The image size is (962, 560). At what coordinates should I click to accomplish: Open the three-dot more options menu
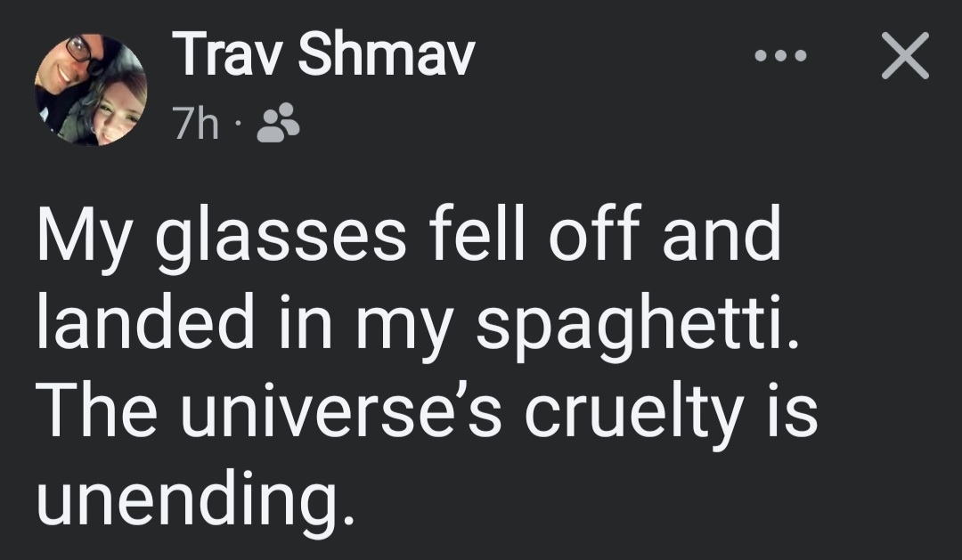point(780,56)
